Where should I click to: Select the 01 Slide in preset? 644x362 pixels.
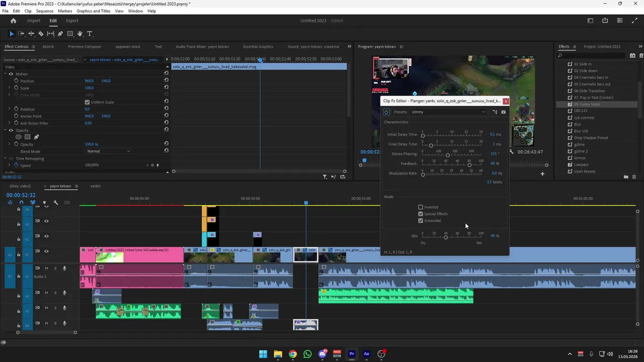[583, 64]
